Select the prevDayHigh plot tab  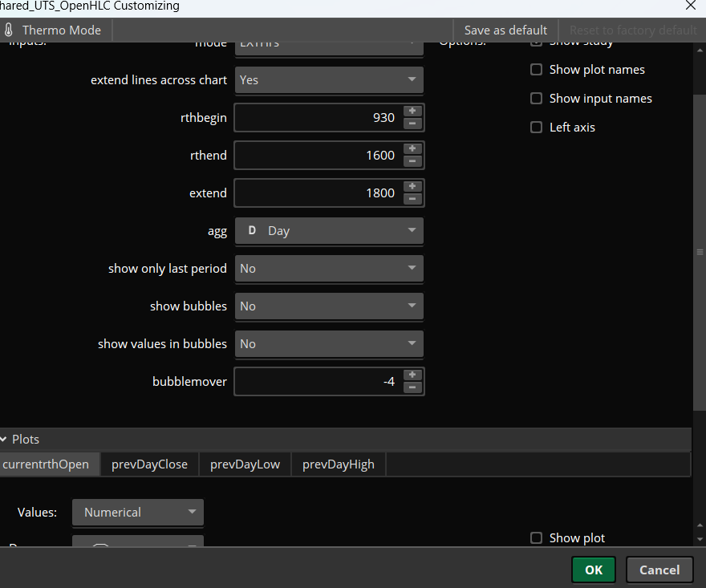click(338, 464)
